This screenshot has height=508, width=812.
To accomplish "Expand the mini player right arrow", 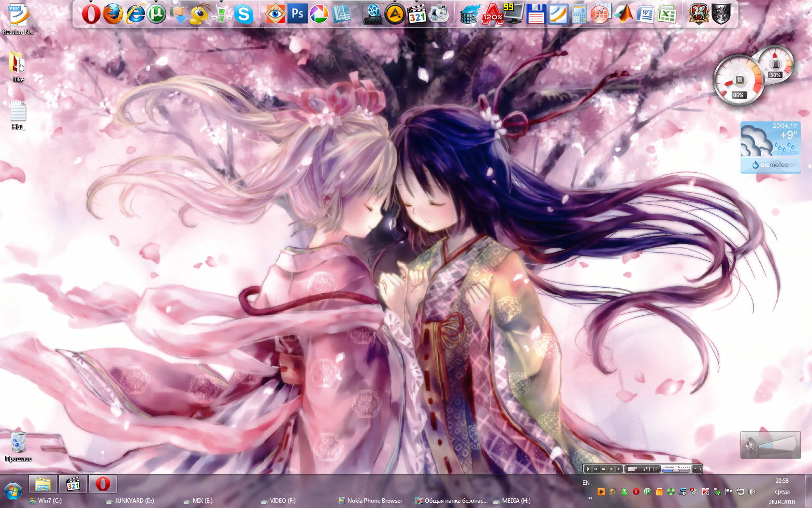I will click(x=701, y=469).
